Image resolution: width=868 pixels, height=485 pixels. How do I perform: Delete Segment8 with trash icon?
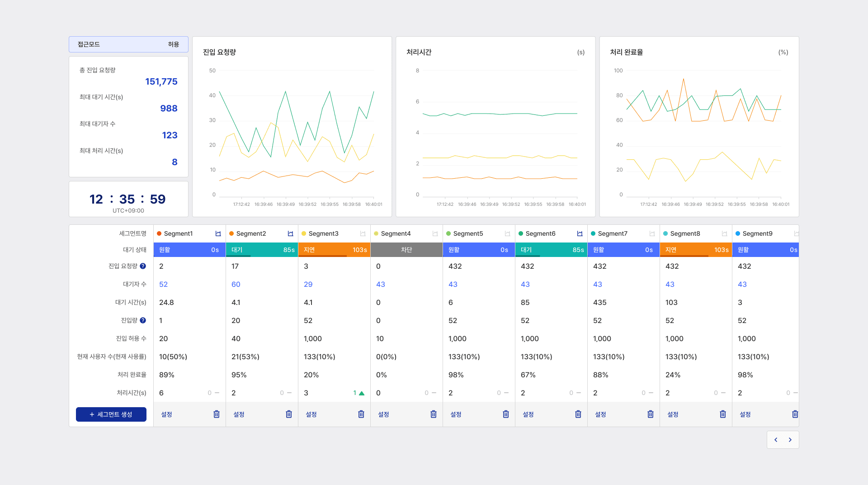coord(723,414)
